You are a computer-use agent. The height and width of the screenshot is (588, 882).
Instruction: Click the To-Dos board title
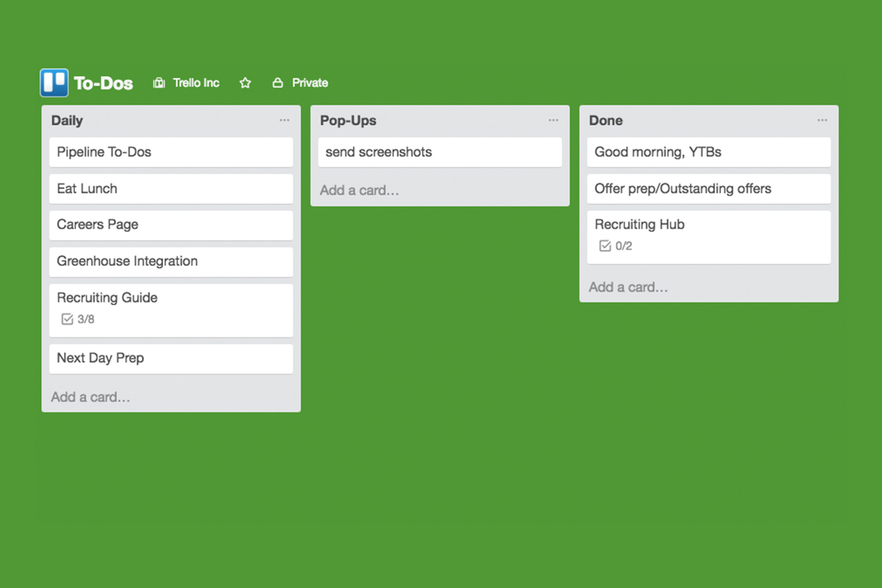click(104, 83)
